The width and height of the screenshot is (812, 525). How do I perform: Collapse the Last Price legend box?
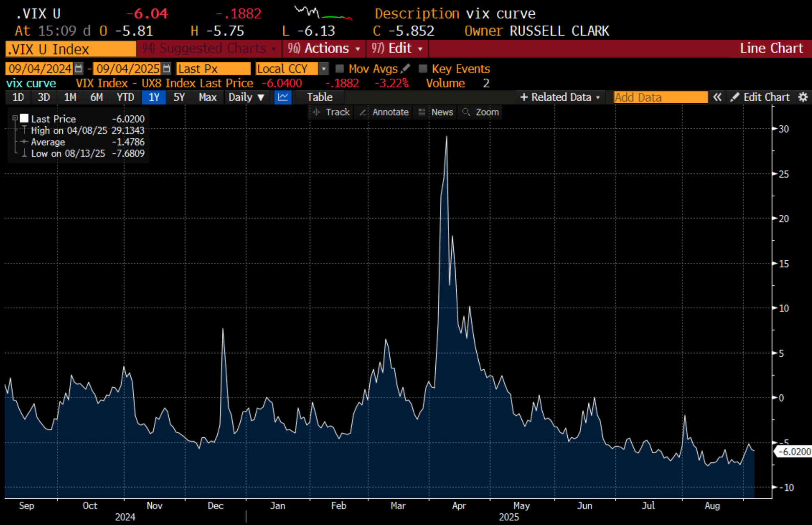point(15,118)
